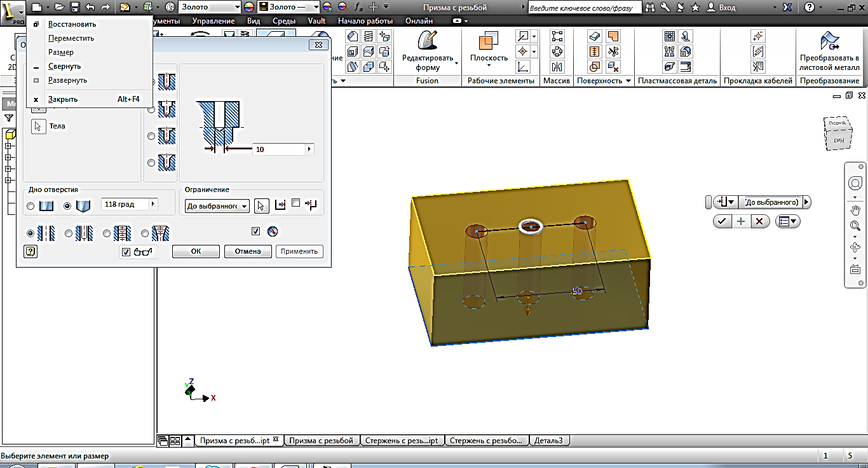The width and height of the screenshot is (868, 468).
Task: Switch to the Управление ribbon tab
Action: (x=214, y=21)
